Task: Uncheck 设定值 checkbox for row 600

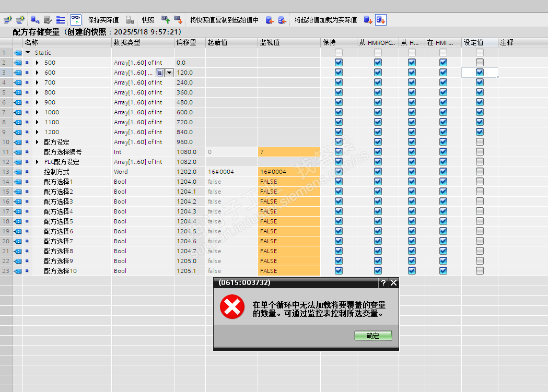Action: click(x=480, y=72)
